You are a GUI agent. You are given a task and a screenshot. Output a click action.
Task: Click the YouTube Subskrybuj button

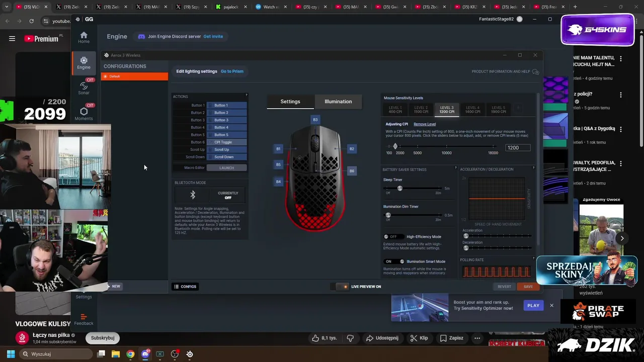[x=103, y=338]
